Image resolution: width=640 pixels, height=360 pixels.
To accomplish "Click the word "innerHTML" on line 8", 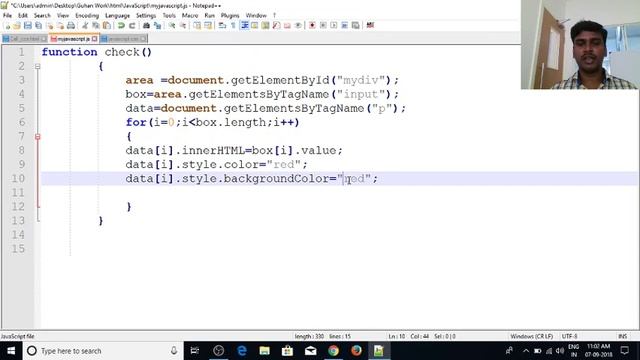I will tap(213, 151).
